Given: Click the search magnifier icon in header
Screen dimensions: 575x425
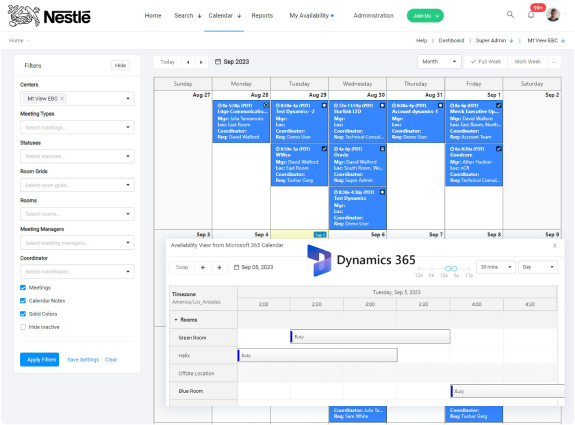Looking at the screenshot, I should click(510, 15).
